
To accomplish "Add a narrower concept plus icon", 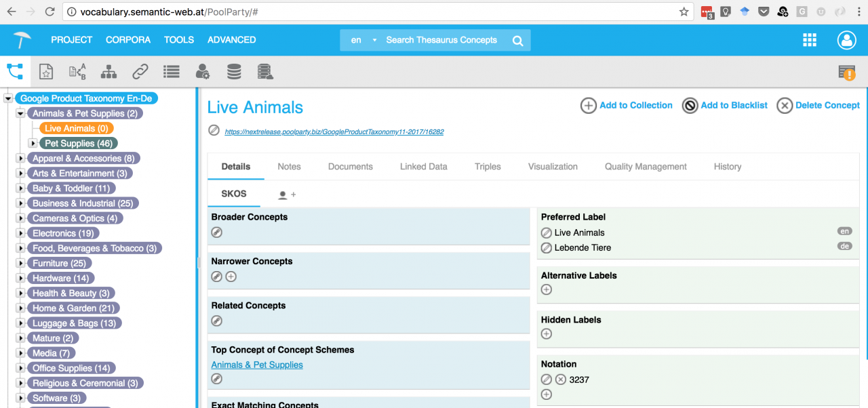I will point(231,277).
